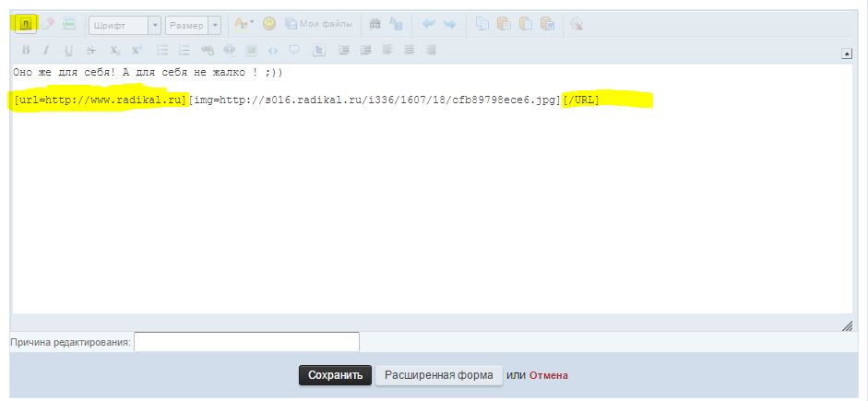Insert code block with angle brackets icon
868x401 pixels.
(x=273, y=50)
